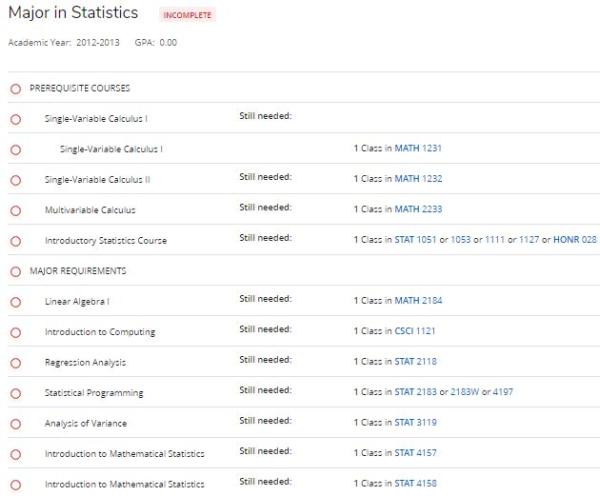600x496 pixels.
Task: Click the circle icon next to Regression Analysis
Action: coord(15,362)
